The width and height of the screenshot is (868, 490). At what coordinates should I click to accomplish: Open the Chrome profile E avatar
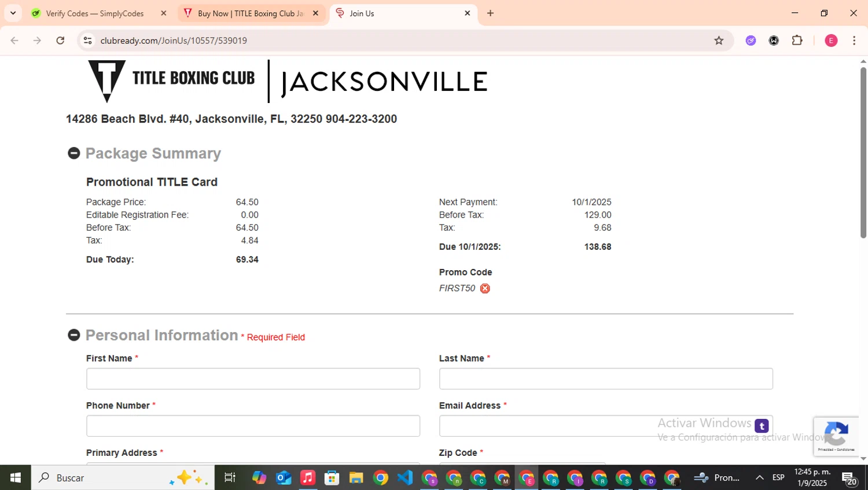tap(831, 40)
